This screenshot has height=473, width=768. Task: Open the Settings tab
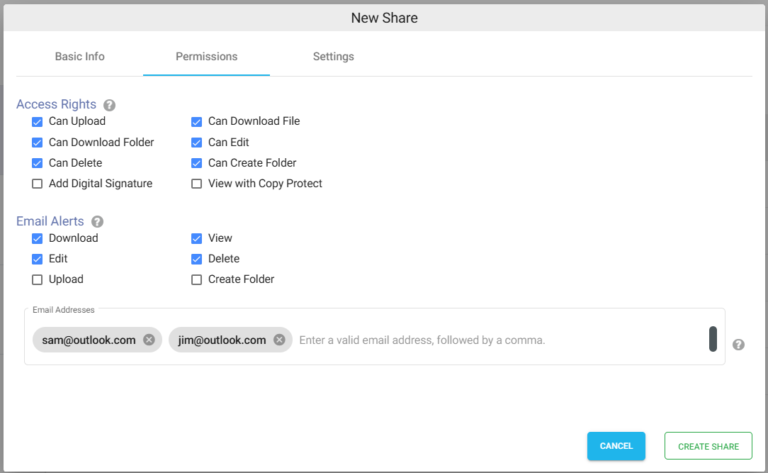tap(333, 56)
